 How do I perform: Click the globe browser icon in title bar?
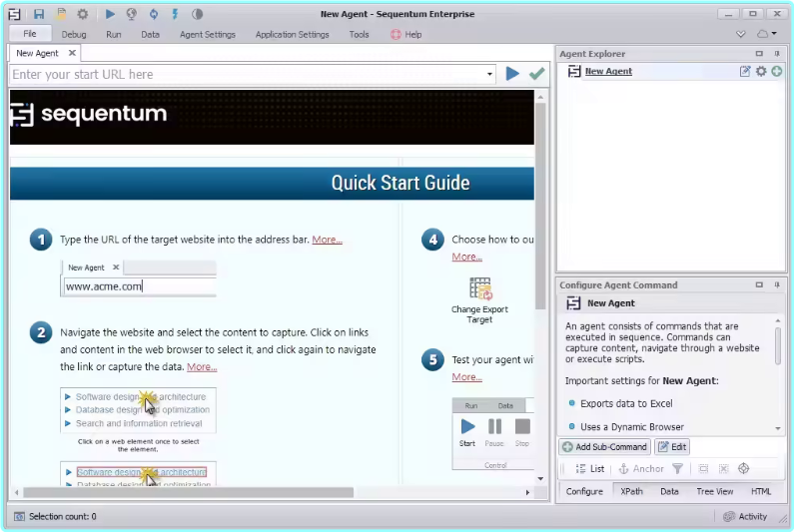click(132, 14)
